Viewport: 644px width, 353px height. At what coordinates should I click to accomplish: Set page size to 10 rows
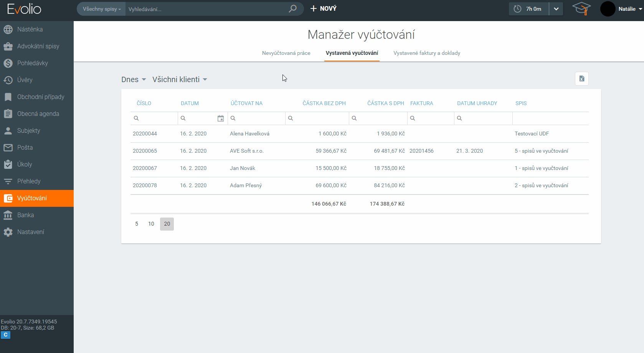point(151,224)
